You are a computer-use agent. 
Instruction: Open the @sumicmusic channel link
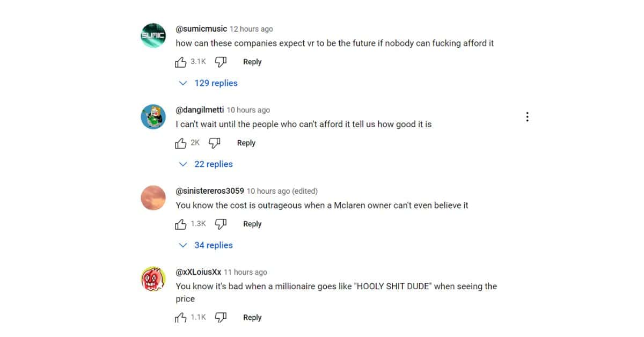[x=201, y=29]
